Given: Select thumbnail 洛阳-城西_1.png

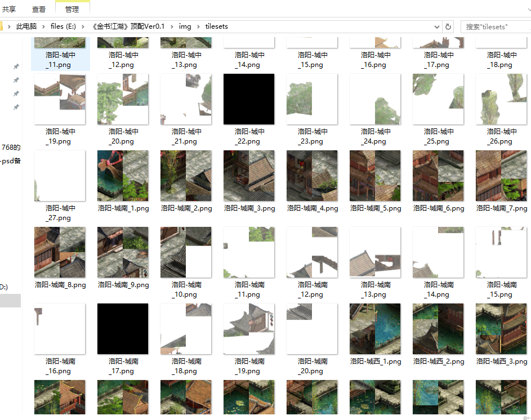Looking at the screenshot, I should click(375, 329).
